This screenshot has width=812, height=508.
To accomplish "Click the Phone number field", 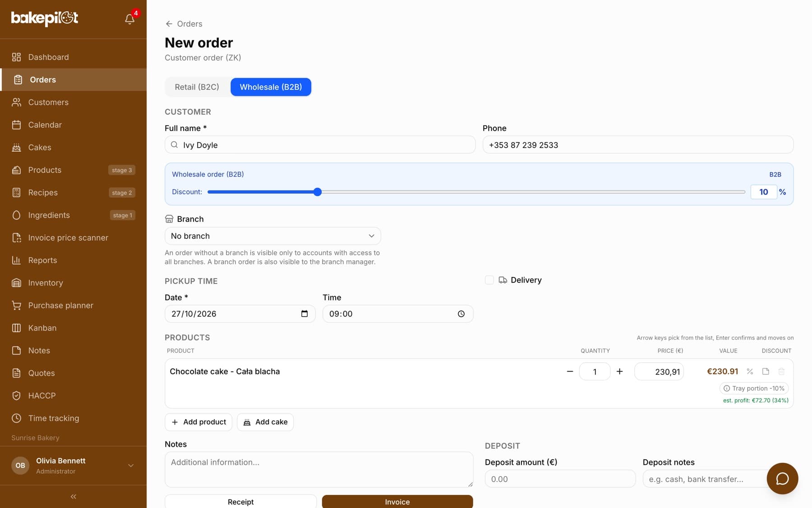I will 638,144.
